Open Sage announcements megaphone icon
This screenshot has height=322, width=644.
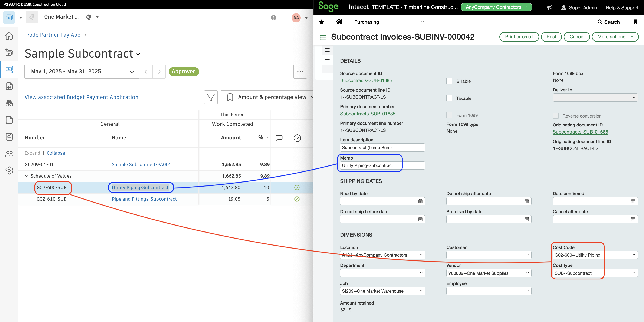(550, 7)
